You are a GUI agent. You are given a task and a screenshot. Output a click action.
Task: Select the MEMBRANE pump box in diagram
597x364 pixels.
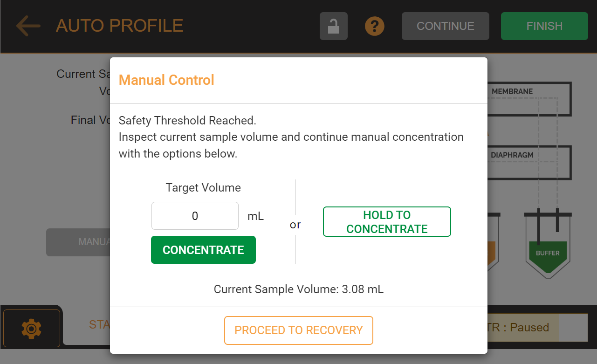[529, 99]
